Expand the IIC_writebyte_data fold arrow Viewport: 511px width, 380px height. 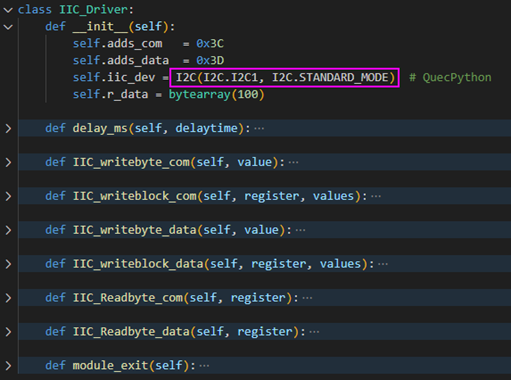(x=8, y=230)
